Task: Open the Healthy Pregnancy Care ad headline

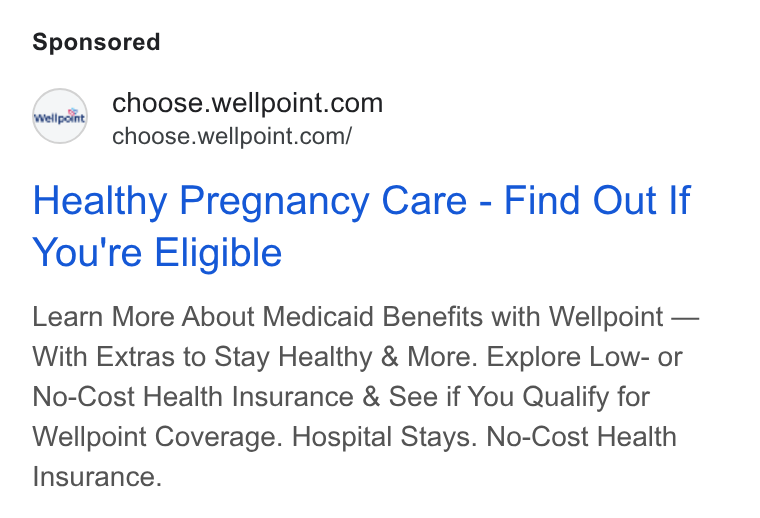Action: 361,226
